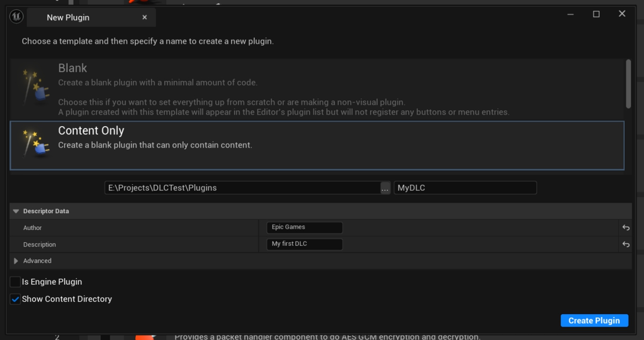
Task: Enable Is Engine Plugin checkbox
Action: coord(16,281)
